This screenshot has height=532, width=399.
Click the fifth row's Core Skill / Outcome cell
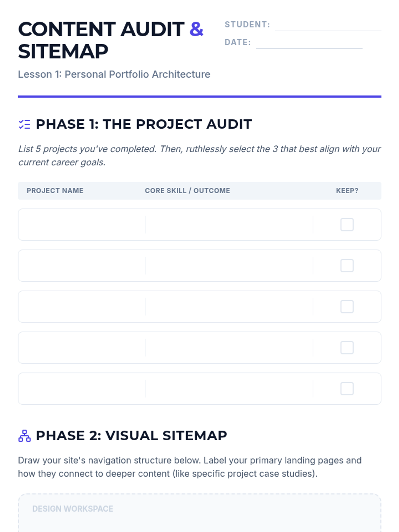coord(229,388)
